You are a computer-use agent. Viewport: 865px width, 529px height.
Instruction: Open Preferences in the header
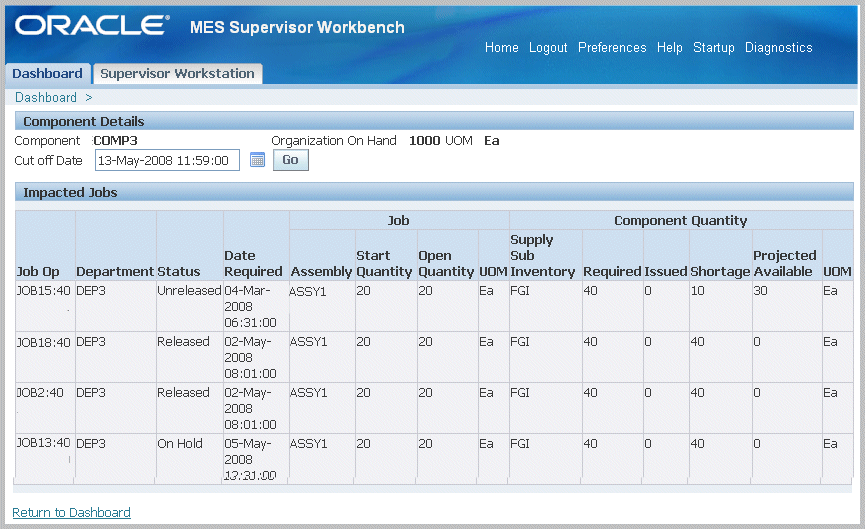[x=612, y=47]
